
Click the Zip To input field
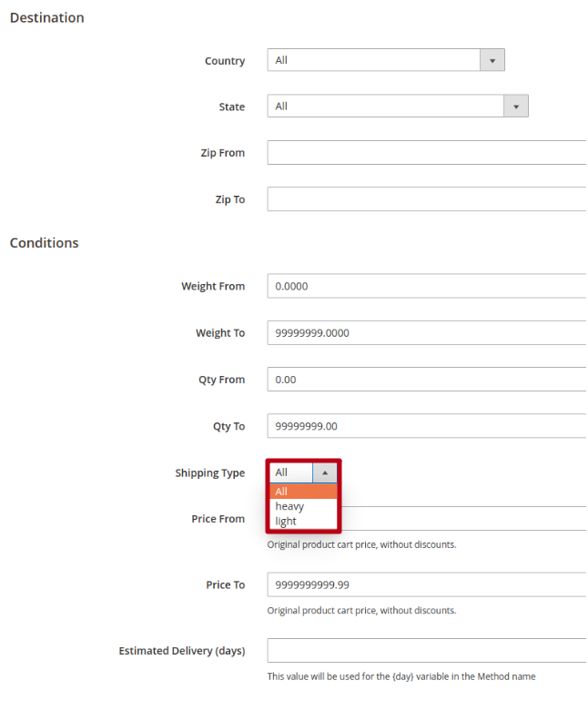pos(426,199)
